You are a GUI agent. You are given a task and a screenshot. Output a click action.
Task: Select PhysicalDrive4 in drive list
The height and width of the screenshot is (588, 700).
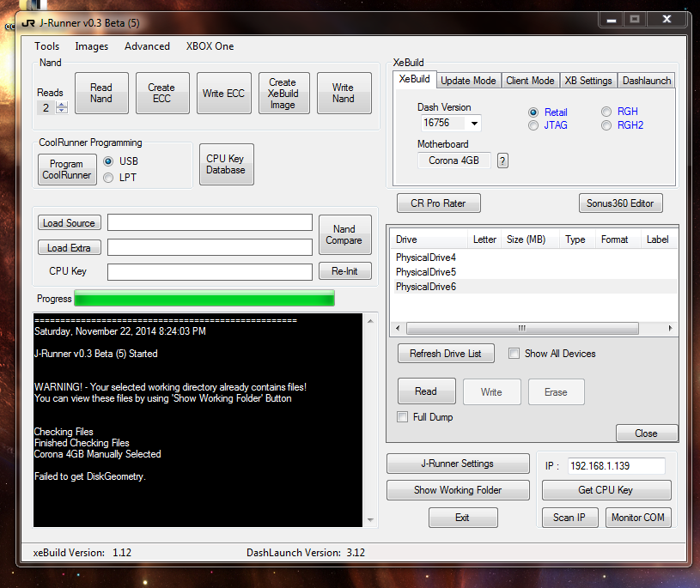coord(535,258)
